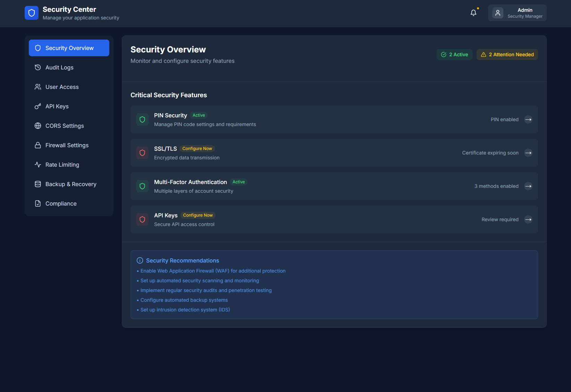The image size is (571, 392).
Task: Expand the Multi-Factor Authentication arrow
Action: point(528,186)
